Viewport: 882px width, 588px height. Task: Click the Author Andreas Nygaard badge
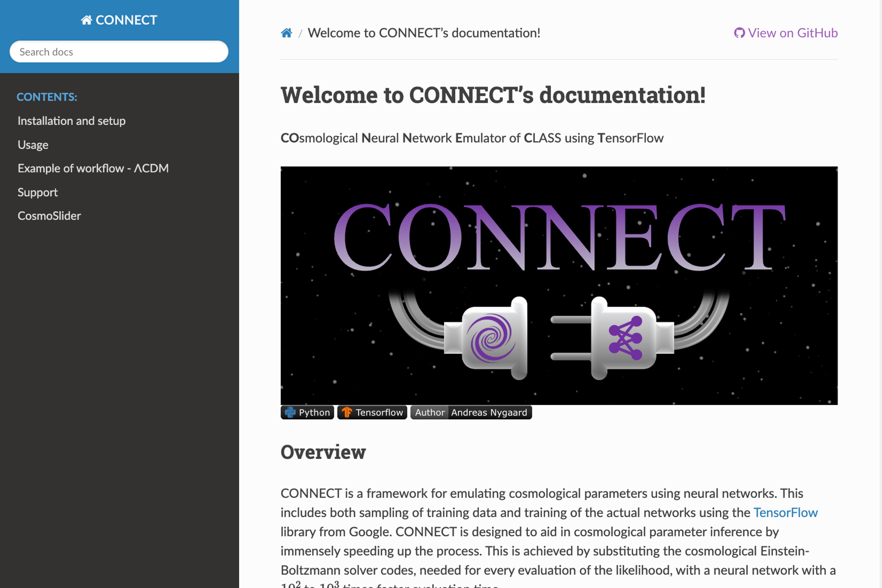coord(471,412)
